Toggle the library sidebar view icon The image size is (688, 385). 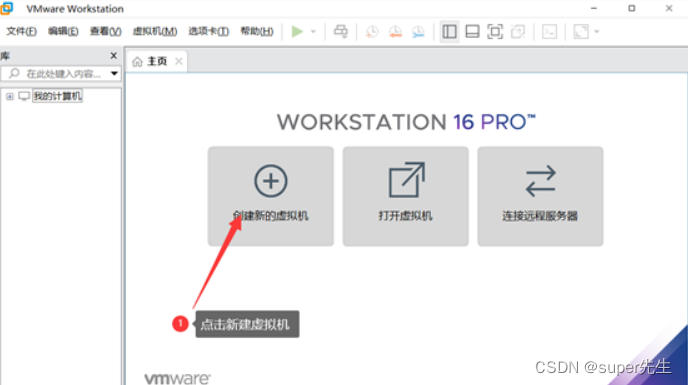(x=449, y=32)
